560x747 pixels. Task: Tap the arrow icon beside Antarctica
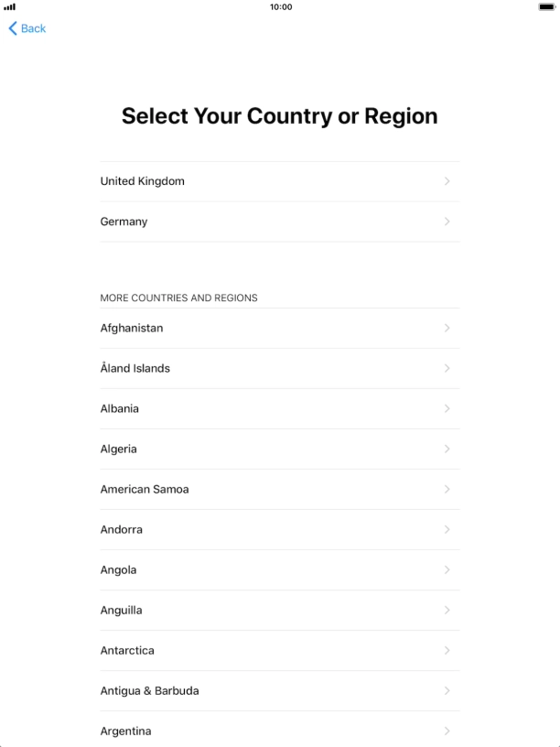pos(447,650)
